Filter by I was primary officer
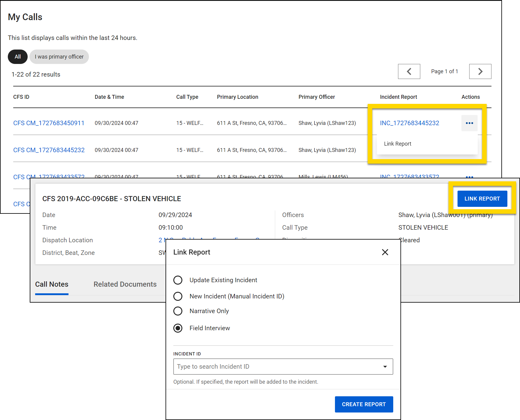 59,57
